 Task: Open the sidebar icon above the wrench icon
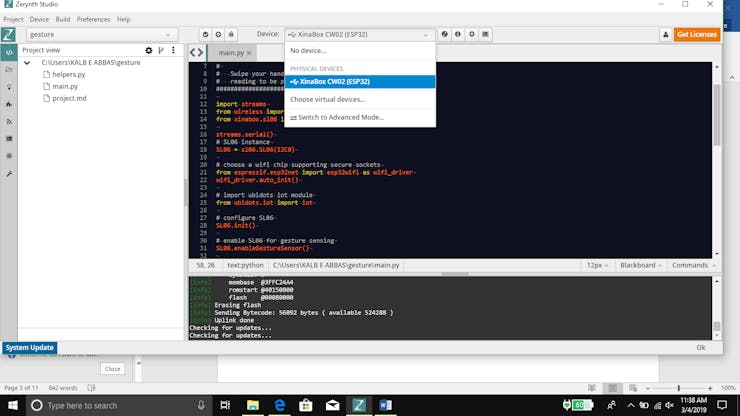[x=9, y=156]
